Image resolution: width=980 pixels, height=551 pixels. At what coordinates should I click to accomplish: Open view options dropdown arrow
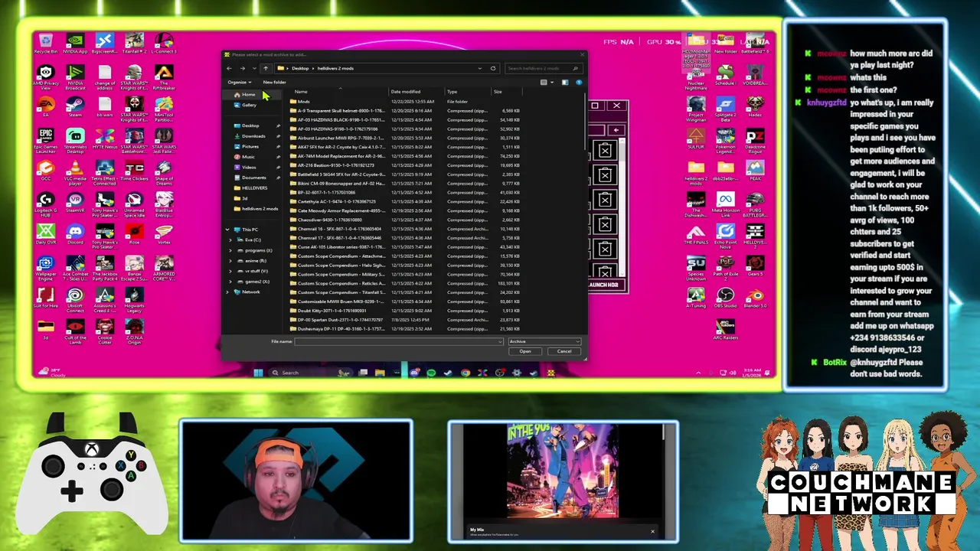tap(551, 82)
